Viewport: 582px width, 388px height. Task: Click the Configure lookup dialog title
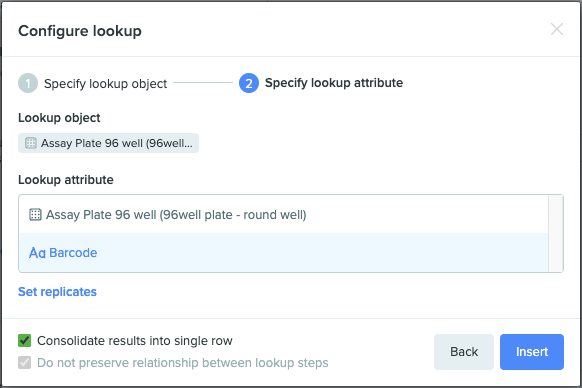point(80,31)
